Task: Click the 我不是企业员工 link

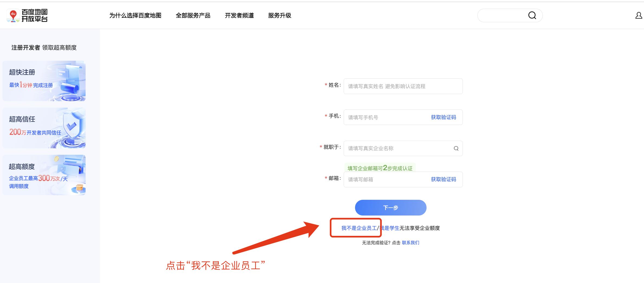Action: tap(359, 228)
